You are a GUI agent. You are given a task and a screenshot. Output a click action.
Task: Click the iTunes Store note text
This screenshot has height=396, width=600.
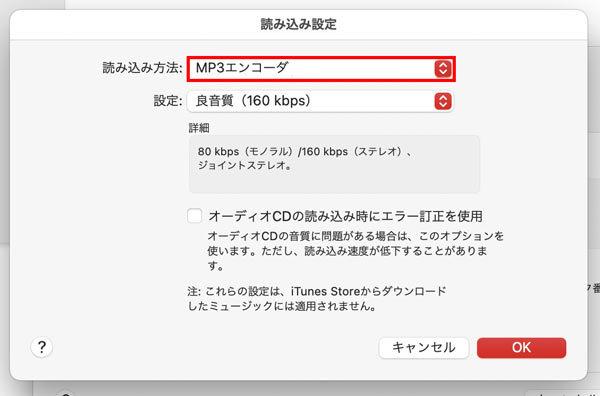click(317, 299)
